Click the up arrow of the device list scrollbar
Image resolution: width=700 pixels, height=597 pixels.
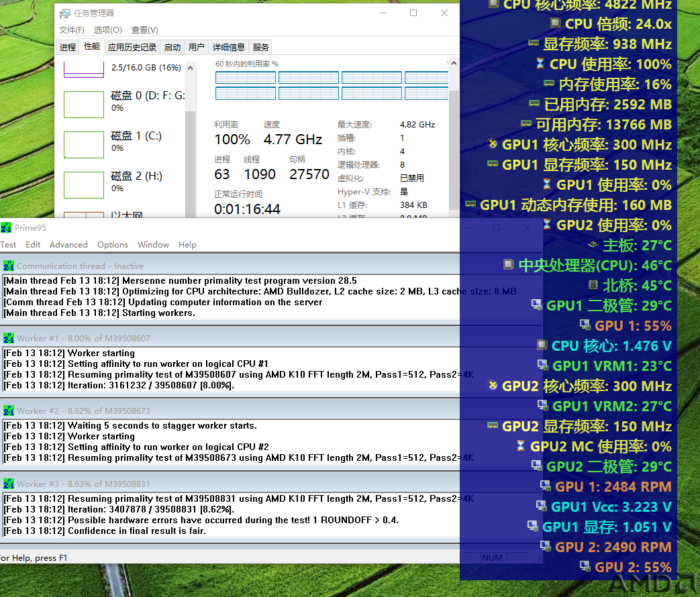(190, 68)
